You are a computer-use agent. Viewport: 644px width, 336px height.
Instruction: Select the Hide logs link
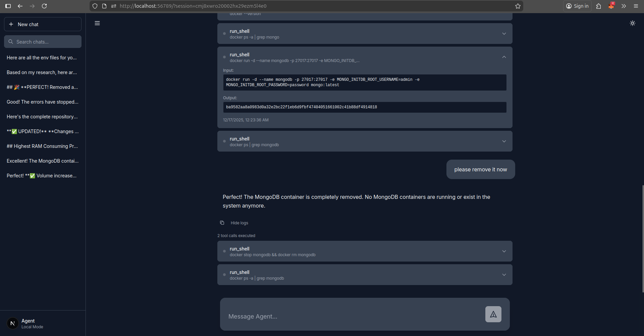click(239, 223)
